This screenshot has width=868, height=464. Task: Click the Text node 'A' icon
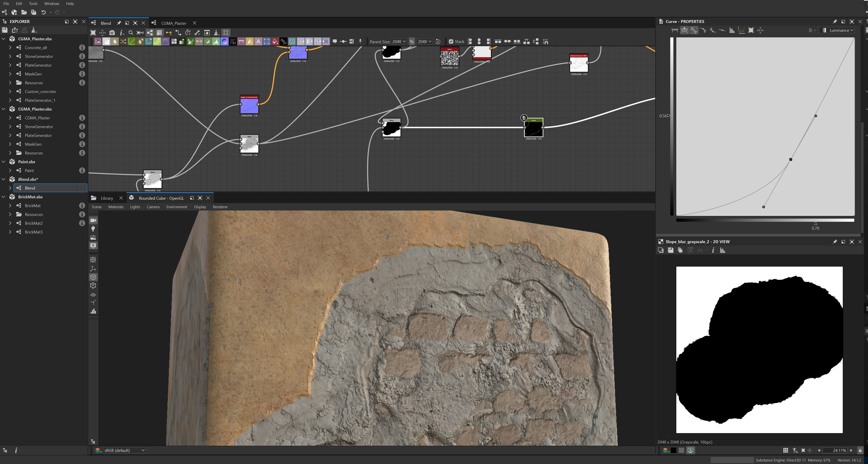coord(258,41)
